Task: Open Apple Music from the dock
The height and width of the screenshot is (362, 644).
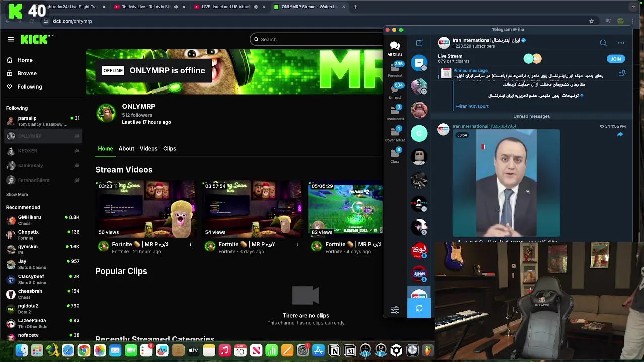Action: pyautogui.click(x=224, y=350)
